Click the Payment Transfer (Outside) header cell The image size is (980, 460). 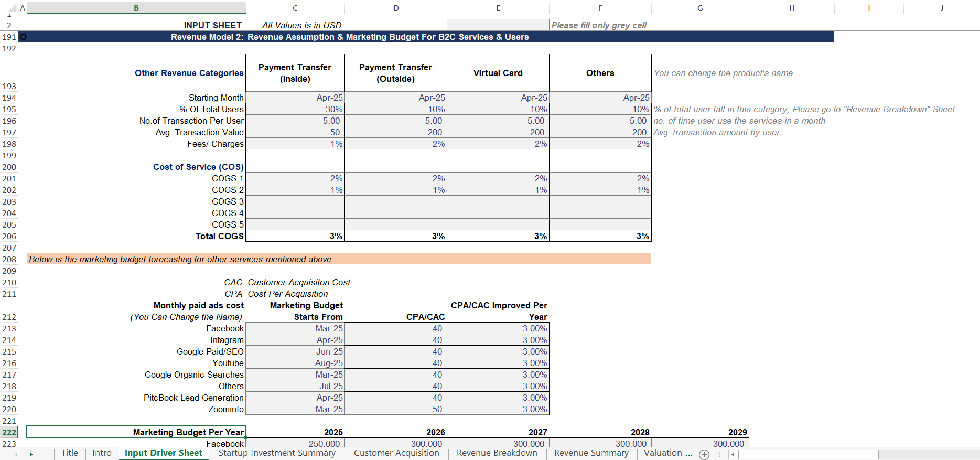tap(396, 73)
